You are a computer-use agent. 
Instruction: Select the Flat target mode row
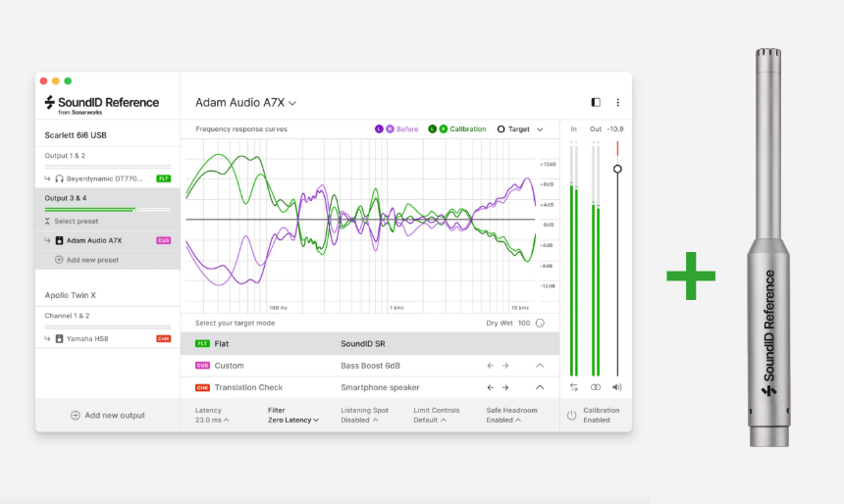[370, 344]
